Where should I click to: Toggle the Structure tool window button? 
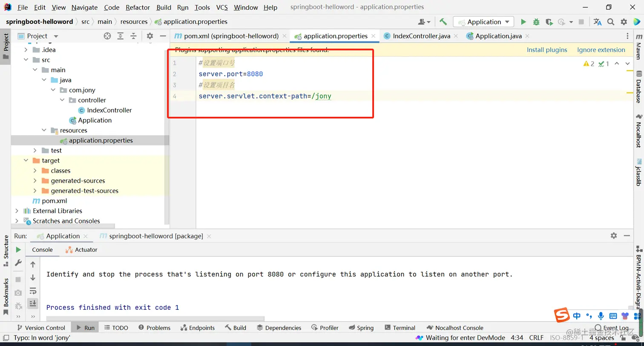6,251
